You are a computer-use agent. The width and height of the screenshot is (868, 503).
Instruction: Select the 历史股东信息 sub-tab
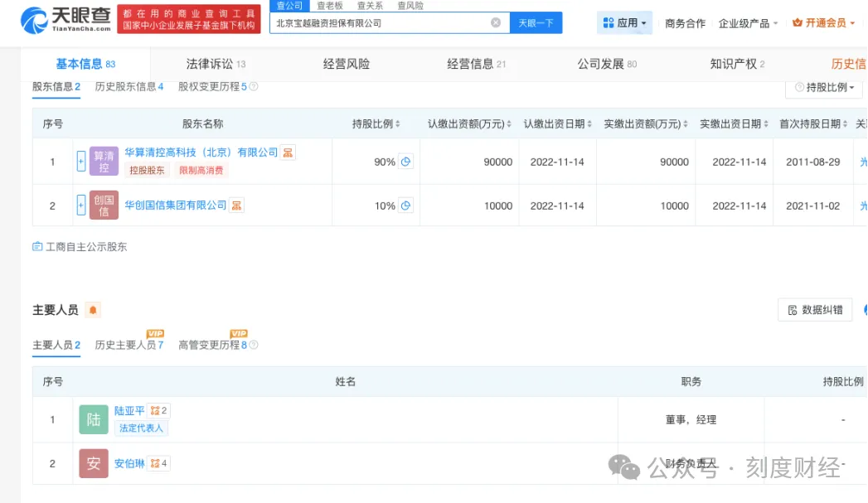129,86
